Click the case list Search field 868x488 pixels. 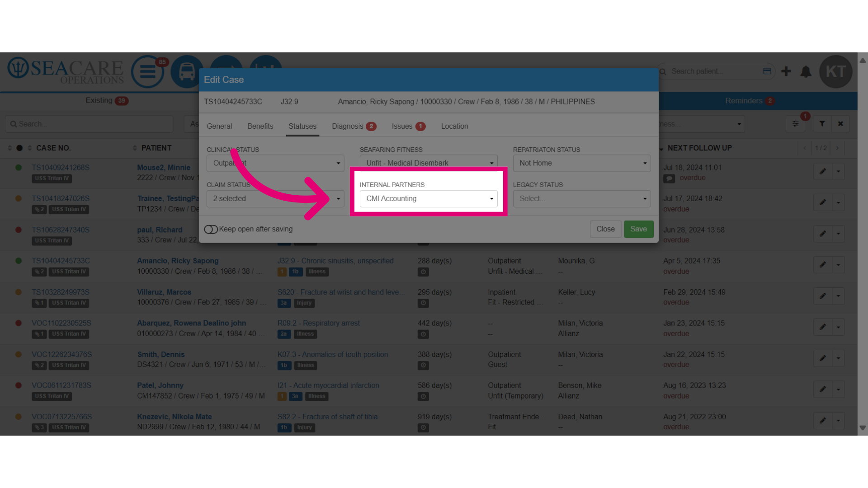coord(89,124)
